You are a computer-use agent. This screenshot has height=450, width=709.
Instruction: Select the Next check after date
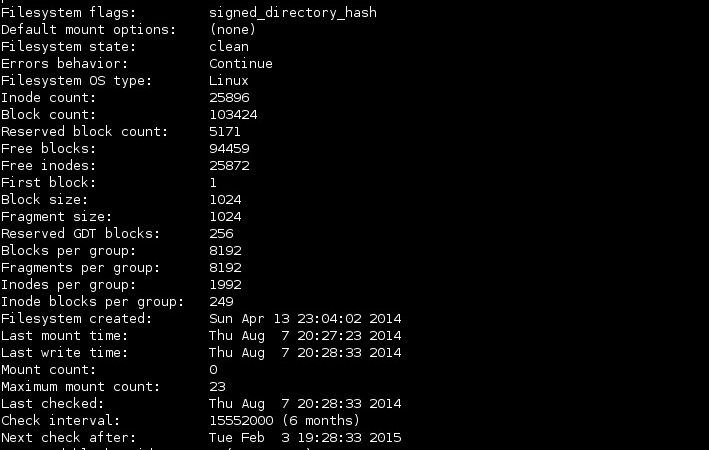click(x=305, y=438)
